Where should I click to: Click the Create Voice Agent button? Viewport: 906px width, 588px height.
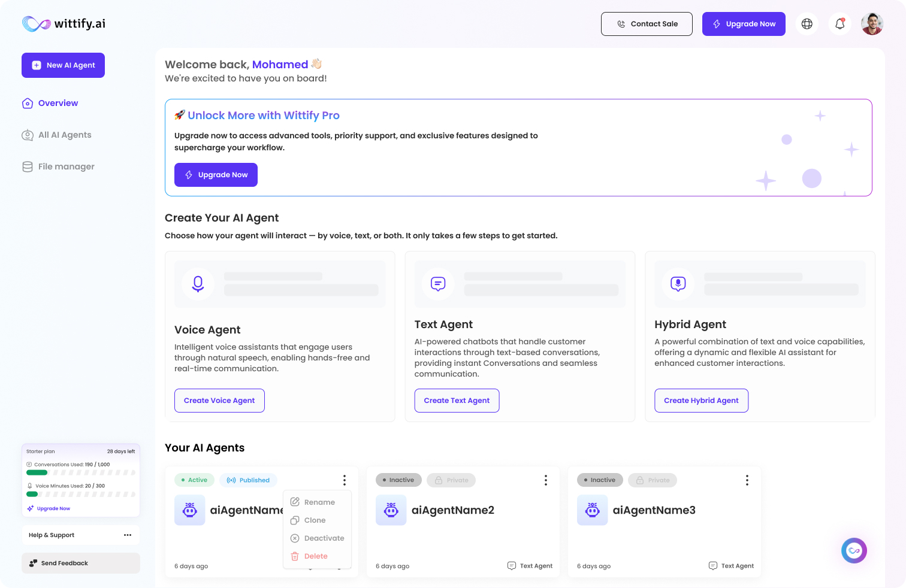tap(219, 401)
